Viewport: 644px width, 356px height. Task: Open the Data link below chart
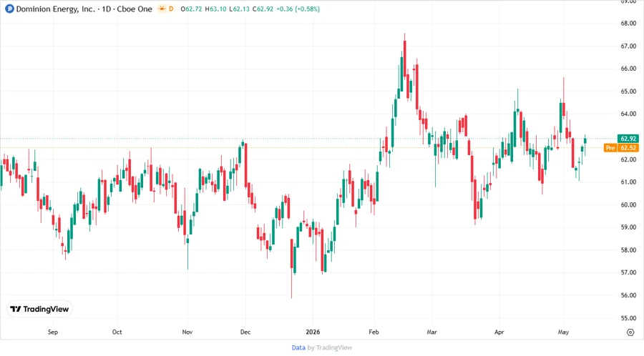click(298, 348)
